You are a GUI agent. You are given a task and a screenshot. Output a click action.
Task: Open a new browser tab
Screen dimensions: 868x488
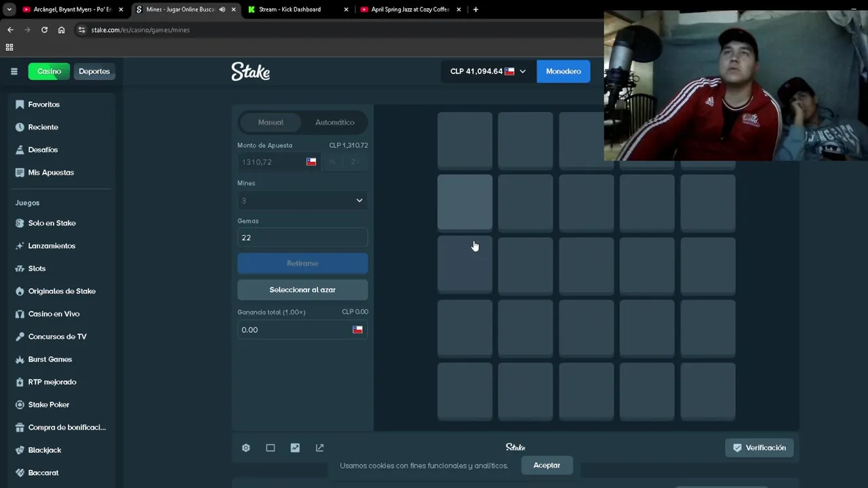tap(475, 9)
